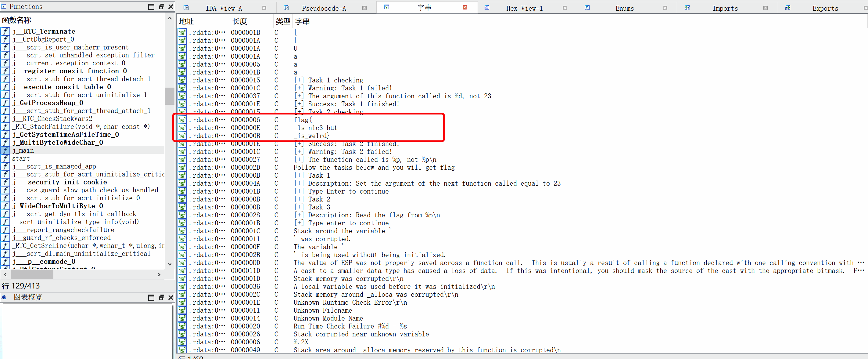Screen dimensions: 868x359
Task: Float the 图表概览 panel
Action: (161, 297)
